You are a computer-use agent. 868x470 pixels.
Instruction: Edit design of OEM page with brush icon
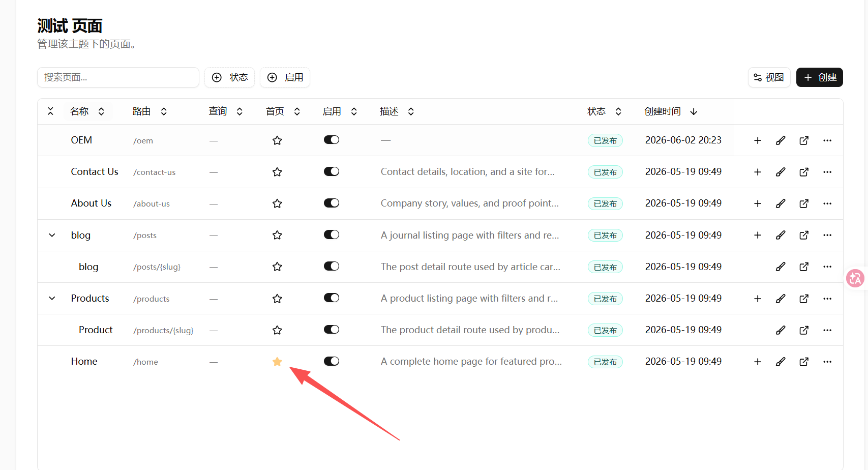[x=781, y=140]
